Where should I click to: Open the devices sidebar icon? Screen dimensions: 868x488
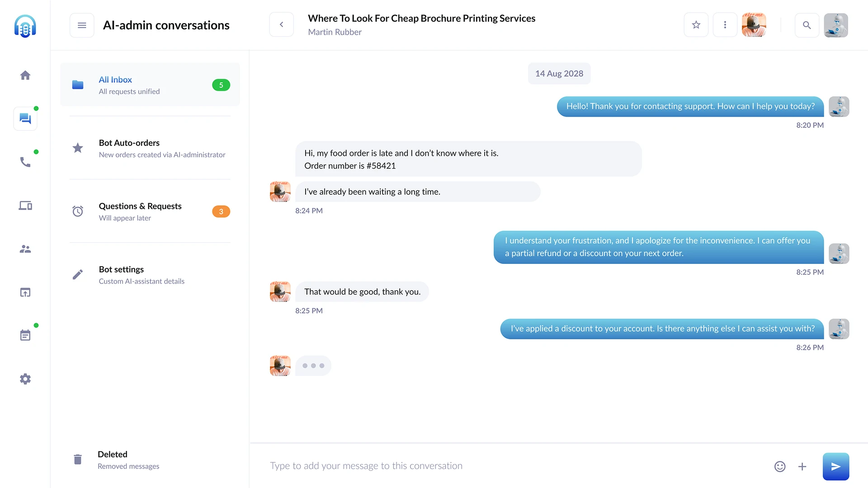pyautogui.click(x=25, y=206)
